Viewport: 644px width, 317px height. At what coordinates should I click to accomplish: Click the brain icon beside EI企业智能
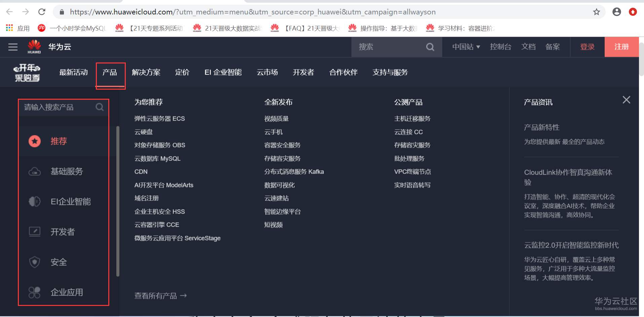[35, 201]
